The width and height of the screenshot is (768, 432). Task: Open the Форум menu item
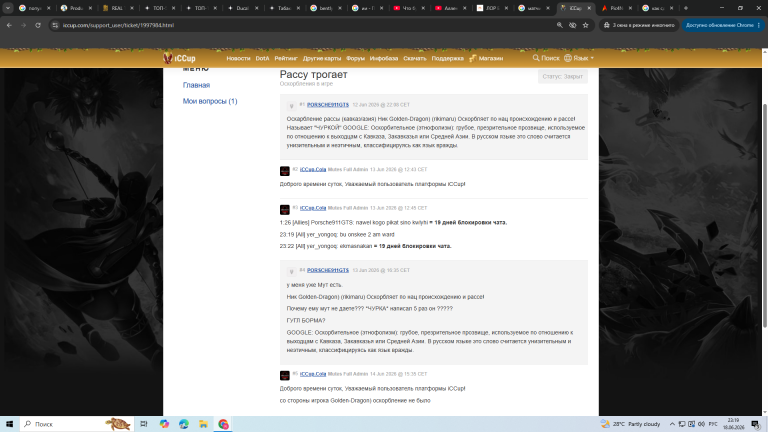pyautogui.click(x=355, y=58)
